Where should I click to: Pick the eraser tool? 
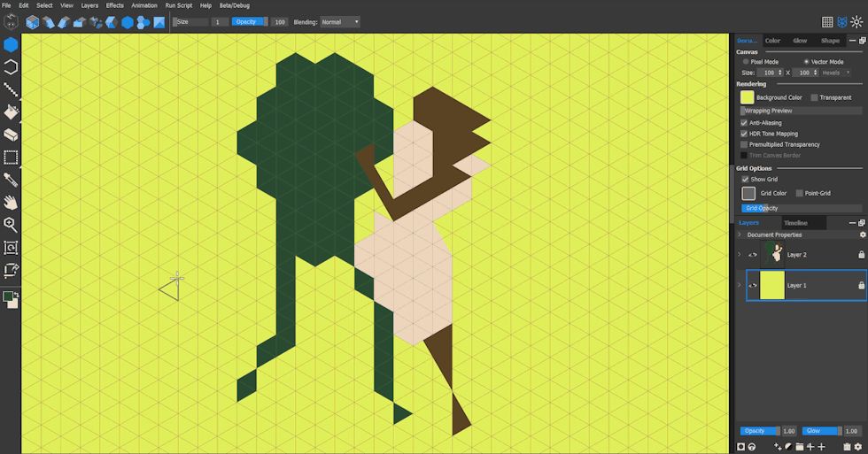coord(11,135)
